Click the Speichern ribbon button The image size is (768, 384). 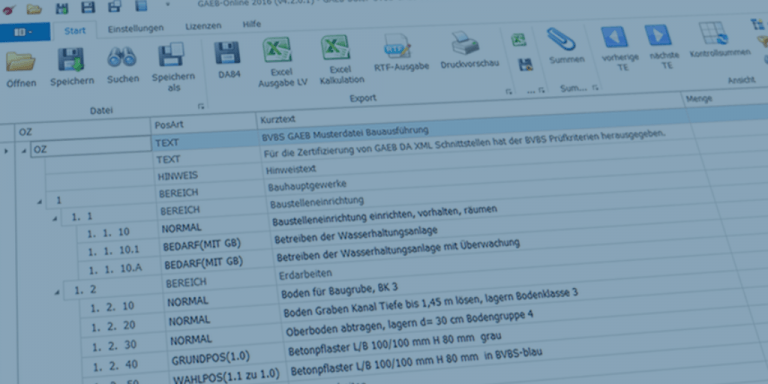click(x=72, y=67)
